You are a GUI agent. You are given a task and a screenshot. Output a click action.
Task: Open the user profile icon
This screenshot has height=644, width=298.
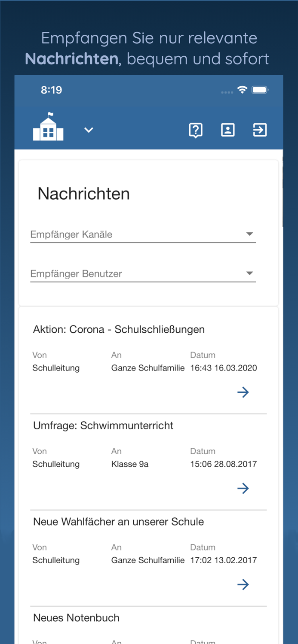click(x=228, y=130)
